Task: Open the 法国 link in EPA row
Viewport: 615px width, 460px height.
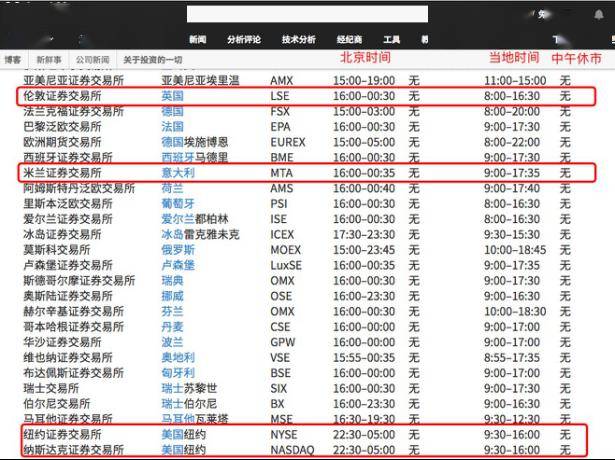Action: click(x=173, y=127)
